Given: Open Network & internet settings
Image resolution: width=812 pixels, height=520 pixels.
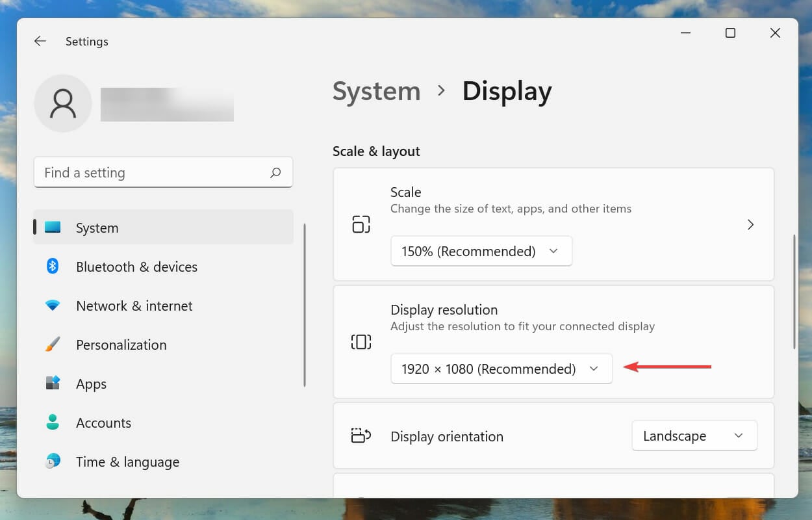Looking at the screenshot, I should 134,305.
